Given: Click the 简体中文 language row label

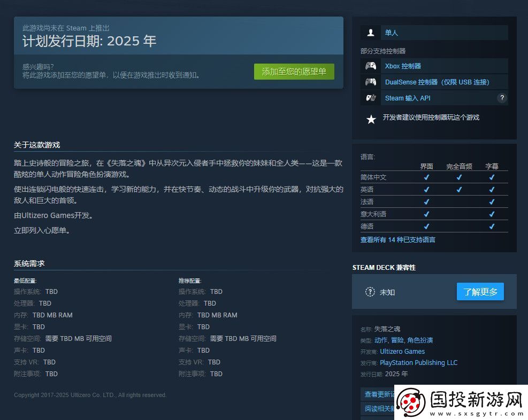Looking at the screenshot, I should point(373,177).
